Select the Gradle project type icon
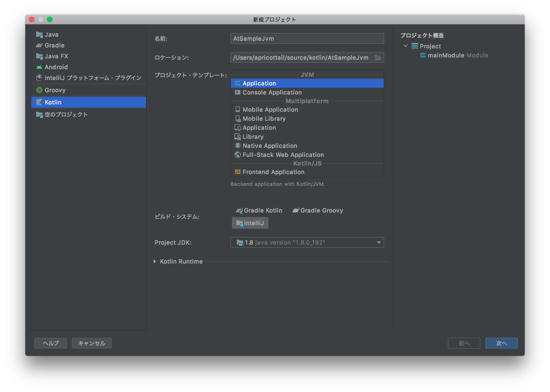 39,45
